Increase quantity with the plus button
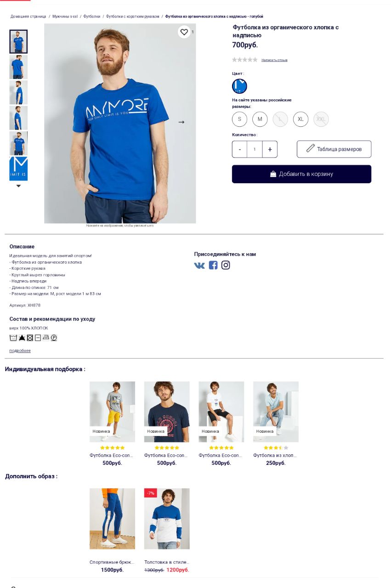Screen dimensions: 391x588 click(270, 149)
